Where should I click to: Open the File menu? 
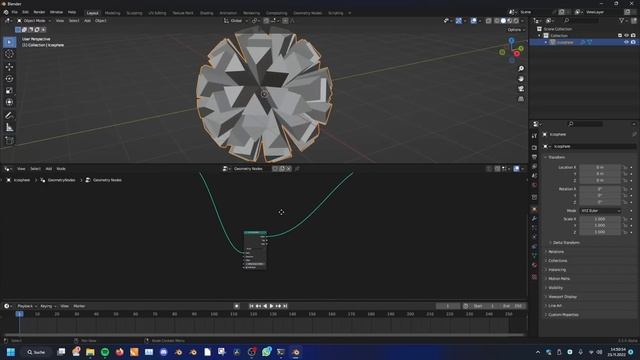pyautogui.click(x=15, y=12)
